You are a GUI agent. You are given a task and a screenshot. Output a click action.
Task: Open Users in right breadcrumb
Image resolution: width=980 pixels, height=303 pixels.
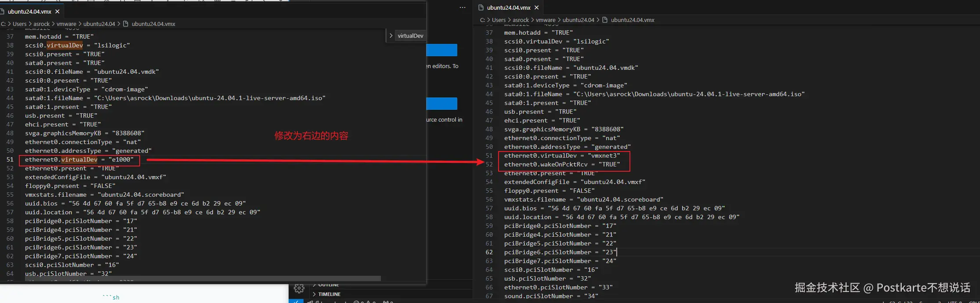point(499,20)
